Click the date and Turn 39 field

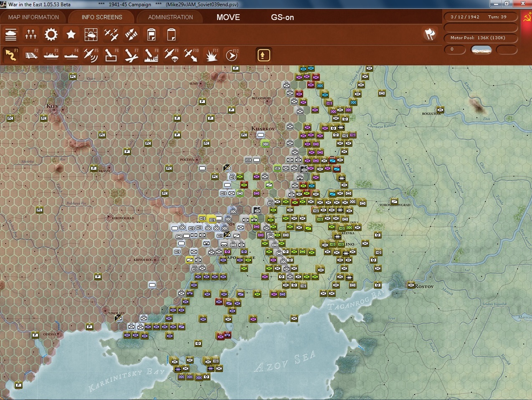(481, 17)
